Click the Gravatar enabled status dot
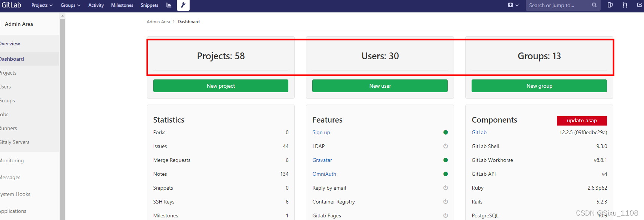This screenshot has width=644, height=220. coord(445,160)
